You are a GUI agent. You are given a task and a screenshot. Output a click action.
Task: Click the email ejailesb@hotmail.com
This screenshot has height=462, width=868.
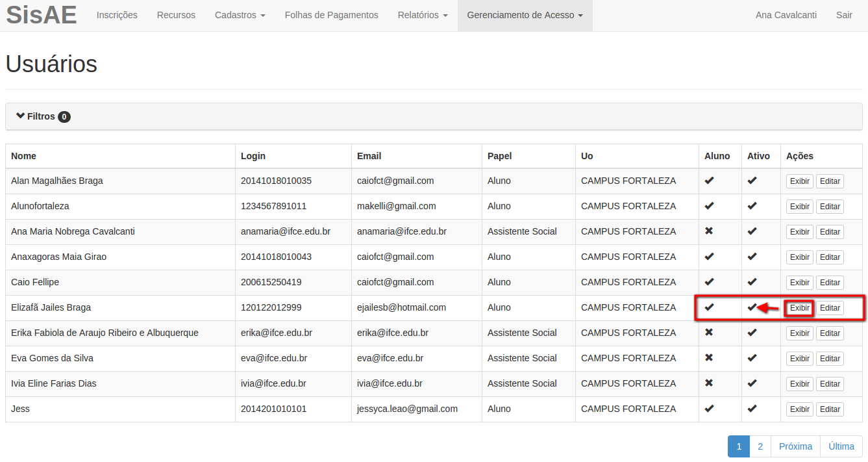click(x=401, y=307)
